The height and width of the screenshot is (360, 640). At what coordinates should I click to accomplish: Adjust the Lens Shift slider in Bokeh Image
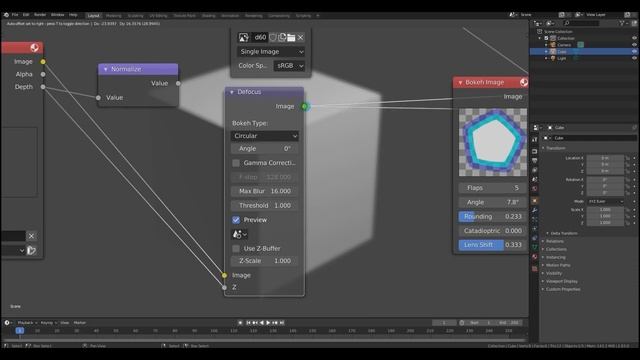tap(492, 245)
